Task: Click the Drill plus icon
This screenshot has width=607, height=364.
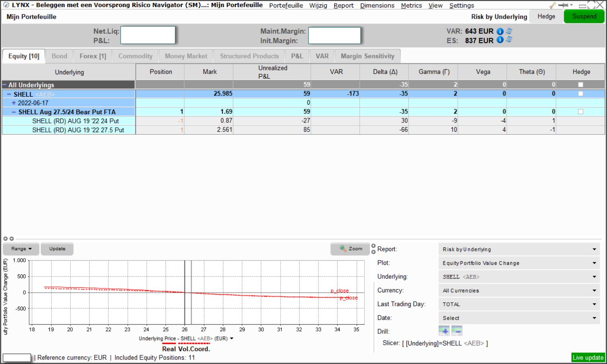Action: (x=444, y=331)
